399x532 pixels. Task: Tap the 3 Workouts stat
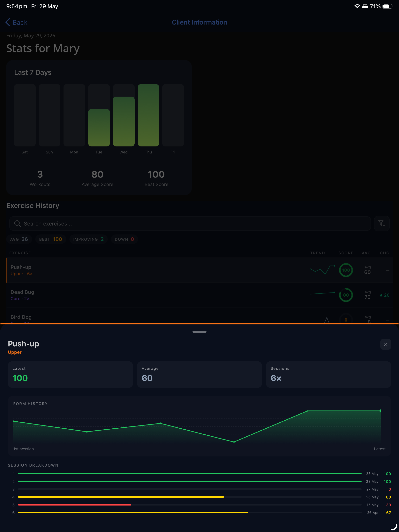click(x=40, y=178)
